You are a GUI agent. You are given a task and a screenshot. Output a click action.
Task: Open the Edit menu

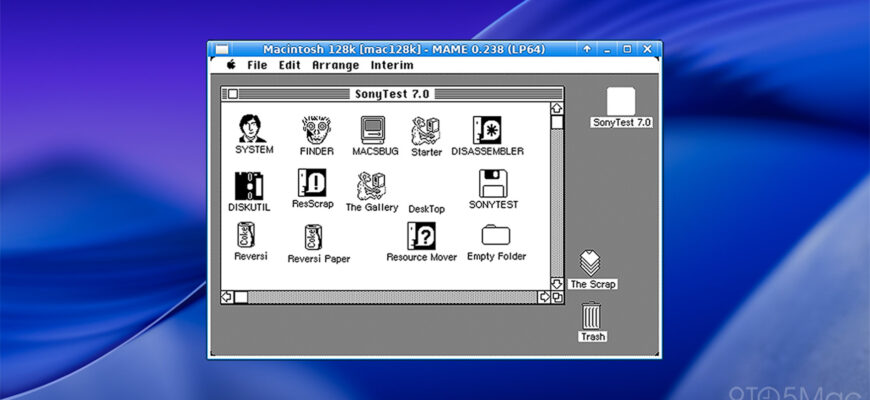pos(289,65)
